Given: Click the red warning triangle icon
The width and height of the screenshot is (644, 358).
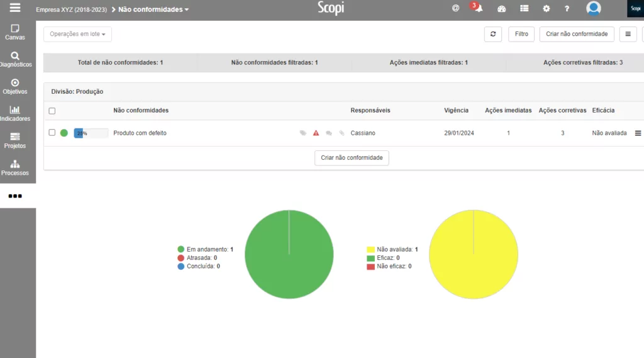Looking at the screenshot, I should 316,133.
